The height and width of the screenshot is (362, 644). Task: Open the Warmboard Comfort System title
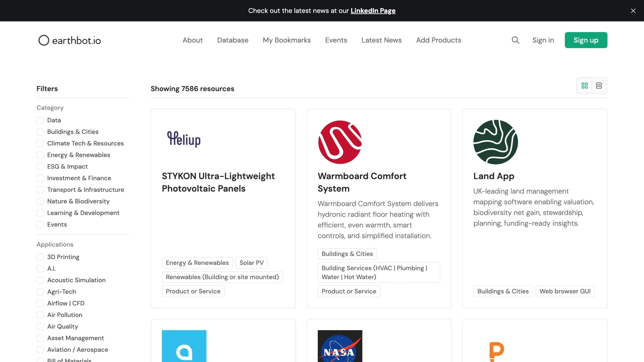[362, 182]
